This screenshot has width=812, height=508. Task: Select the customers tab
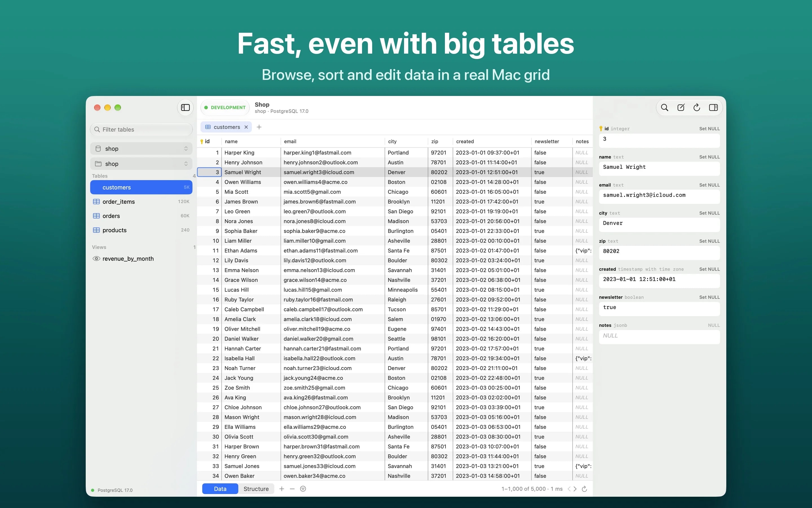point(226,127)
